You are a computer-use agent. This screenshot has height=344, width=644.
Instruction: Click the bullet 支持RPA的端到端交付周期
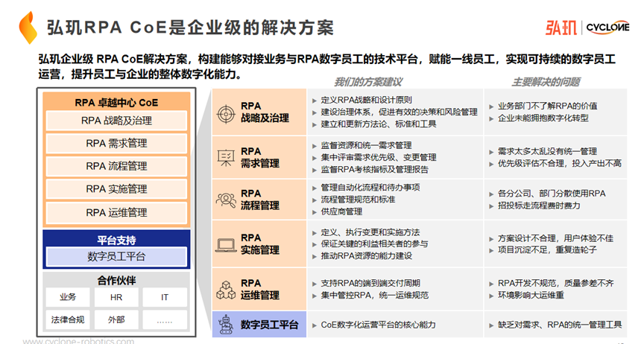tap(370, 283)
